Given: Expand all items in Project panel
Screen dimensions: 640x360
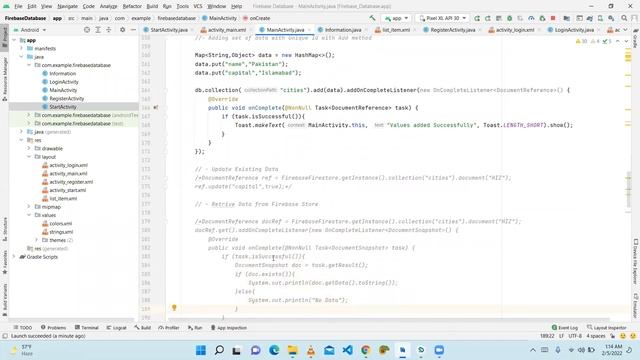Looking at the screenshot, I should [x=98, y=30].
